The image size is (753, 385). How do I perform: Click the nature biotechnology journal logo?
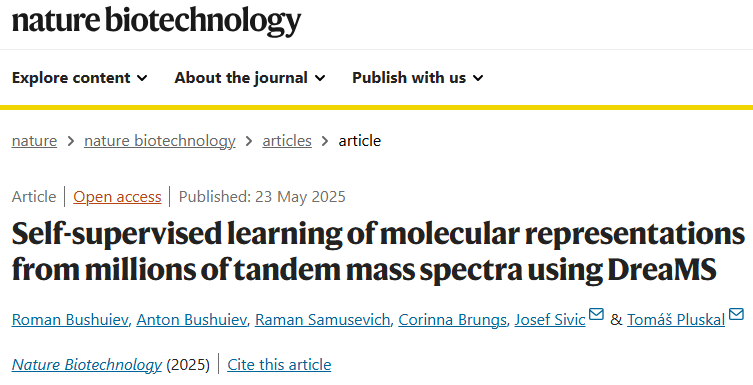click(x=156, y=21)
